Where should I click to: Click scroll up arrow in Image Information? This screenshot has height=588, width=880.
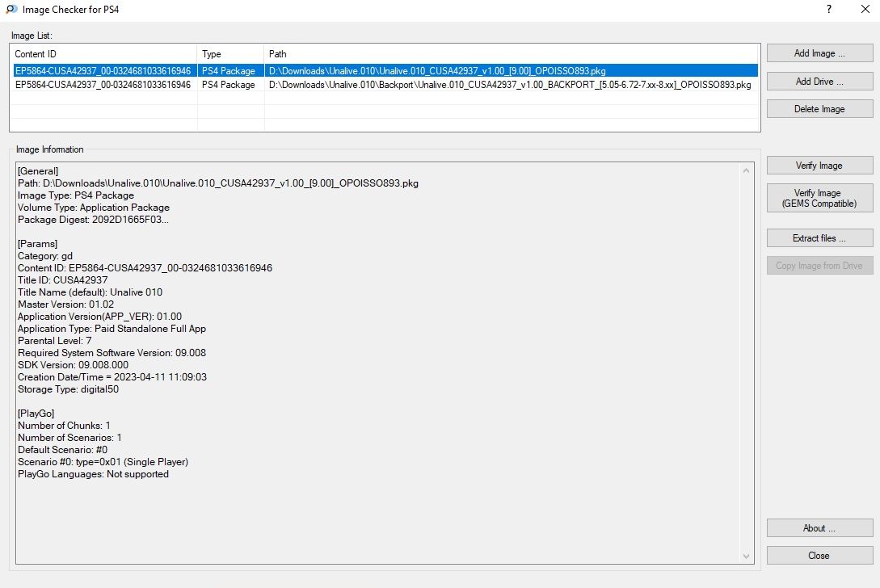tap(747, 170)
